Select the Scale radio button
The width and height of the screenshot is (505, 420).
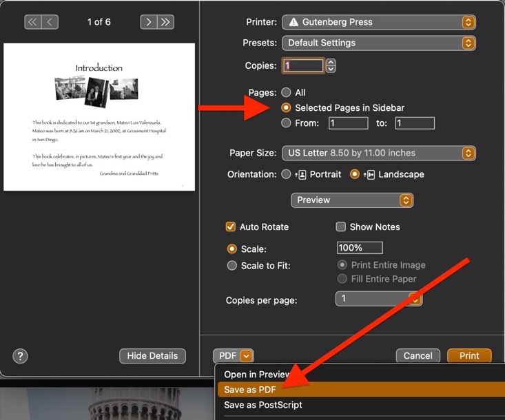(232, 249)
